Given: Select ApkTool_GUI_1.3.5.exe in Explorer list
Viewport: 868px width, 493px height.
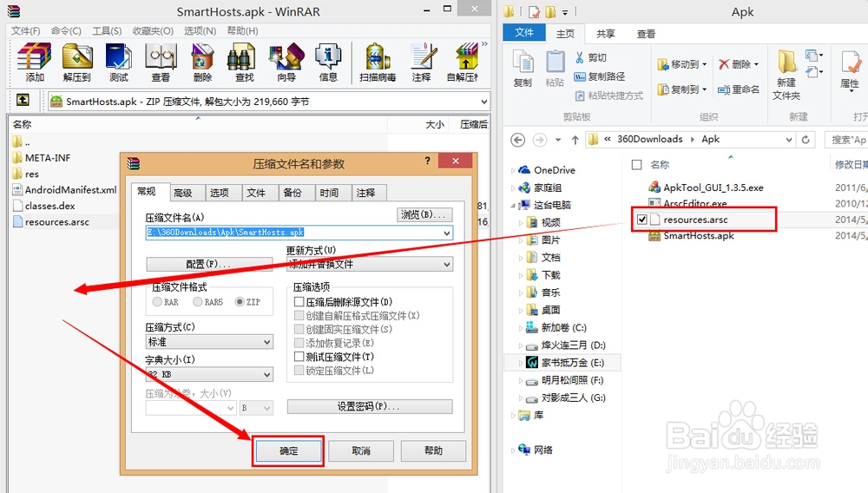Looking at the screenshot, I should (713, 187).
